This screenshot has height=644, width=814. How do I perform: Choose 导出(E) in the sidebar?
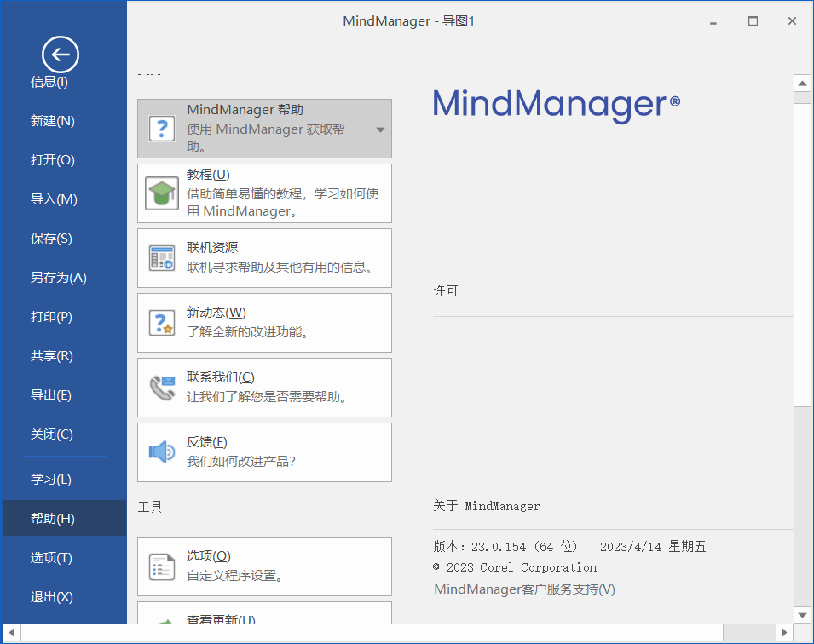point(50,395)
